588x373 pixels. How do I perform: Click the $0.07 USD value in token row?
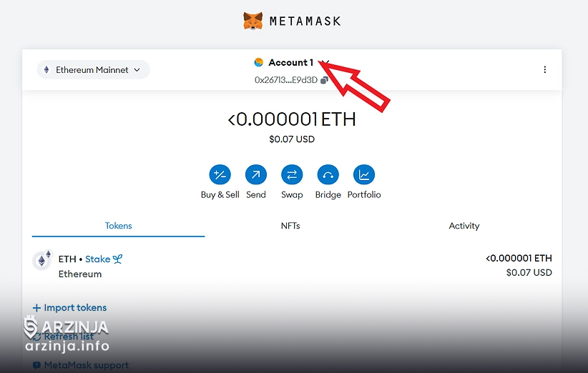(x=529, y=272)
